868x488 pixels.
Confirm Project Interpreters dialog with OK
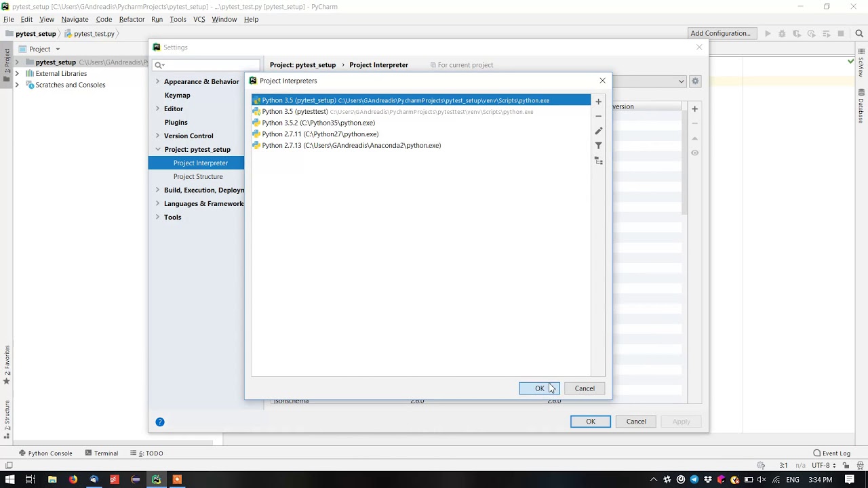(539, 388)
